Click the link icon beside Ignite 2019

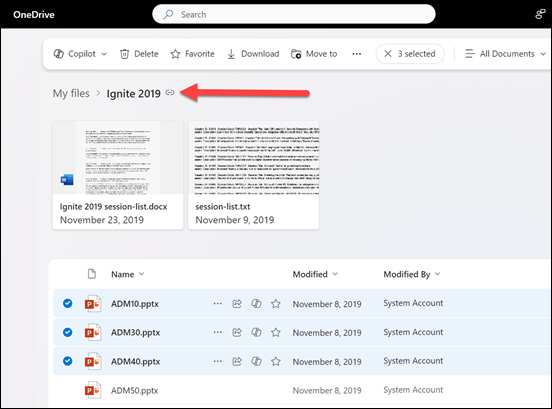point(170,93)
